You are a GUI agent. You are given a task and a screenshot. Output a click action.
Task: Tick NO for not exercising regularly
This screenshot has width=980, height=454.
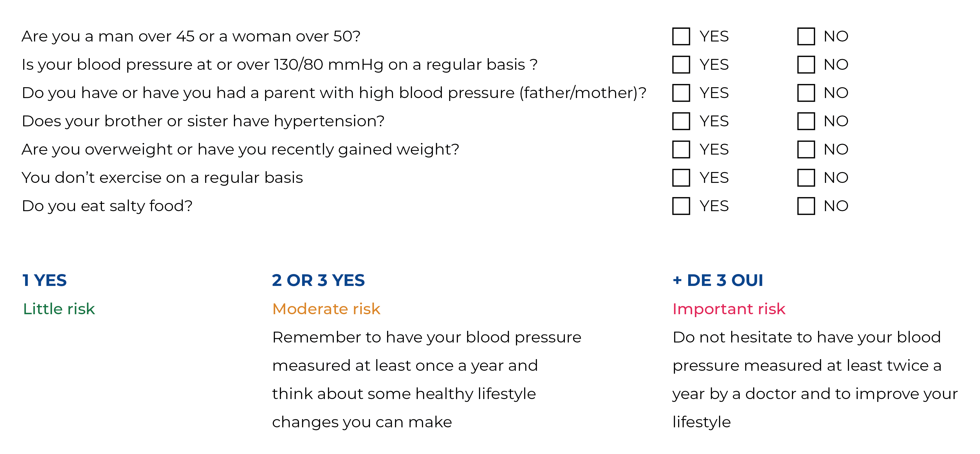tap(806, 178)
